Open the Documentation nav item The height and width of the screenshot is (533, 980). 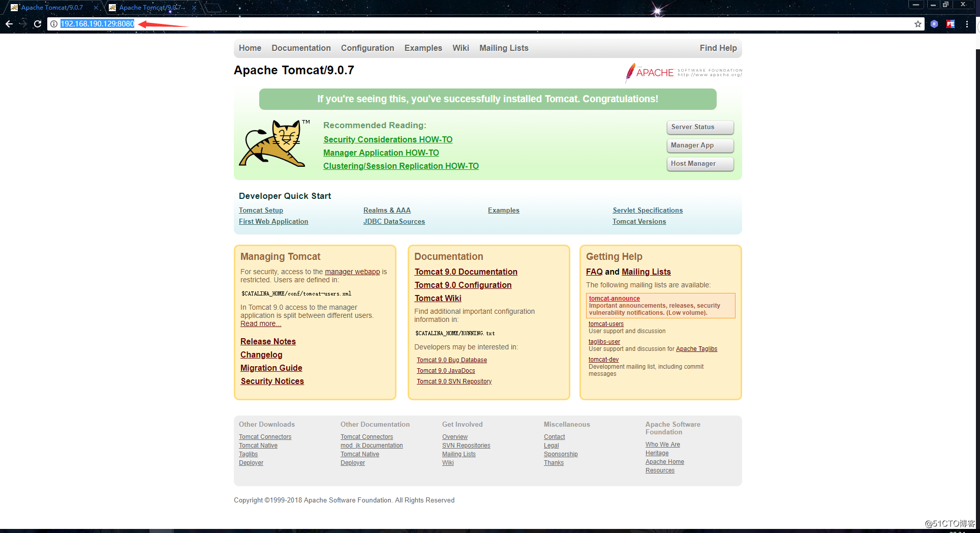coord(301,48)
